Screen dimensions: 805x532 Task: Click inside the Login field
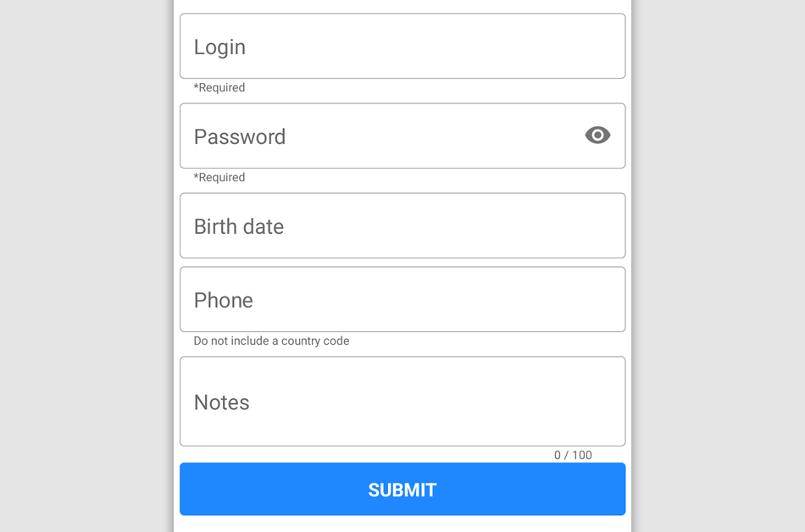point(381,47)
